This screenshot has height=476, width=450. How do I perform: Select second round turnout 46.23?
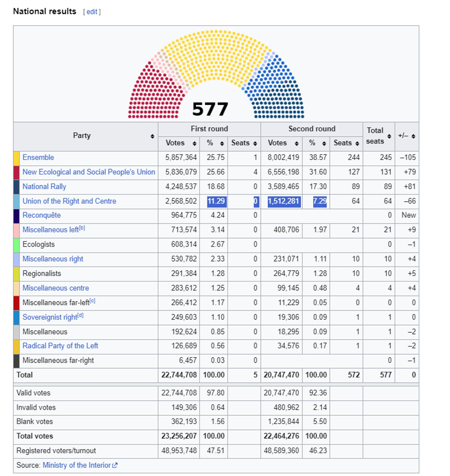[x=318, y=451]
